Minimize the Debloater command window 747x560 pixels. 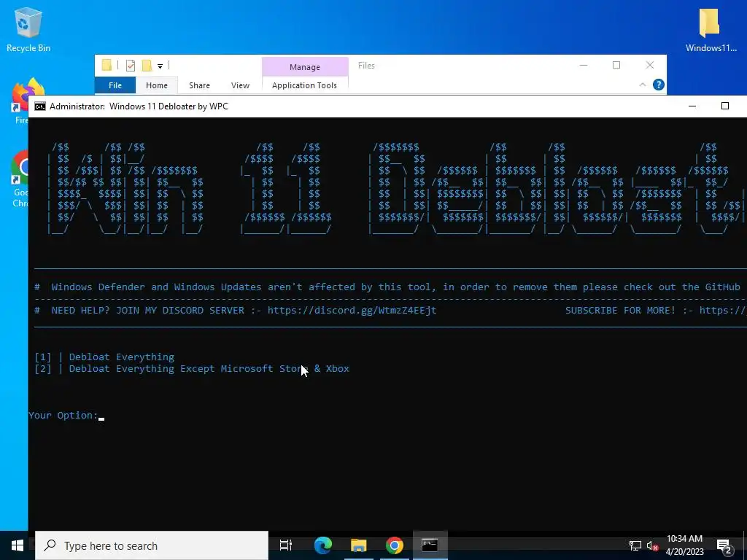pos(692,106)
